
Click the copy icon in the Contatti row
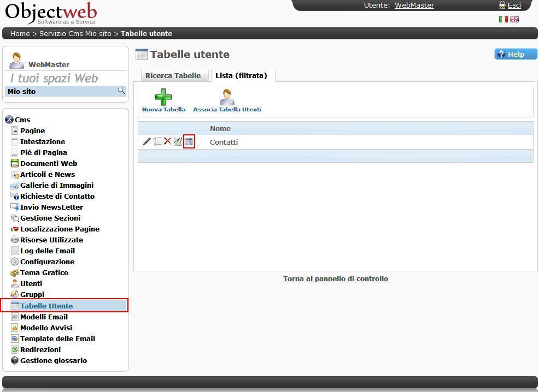[157, 142]
